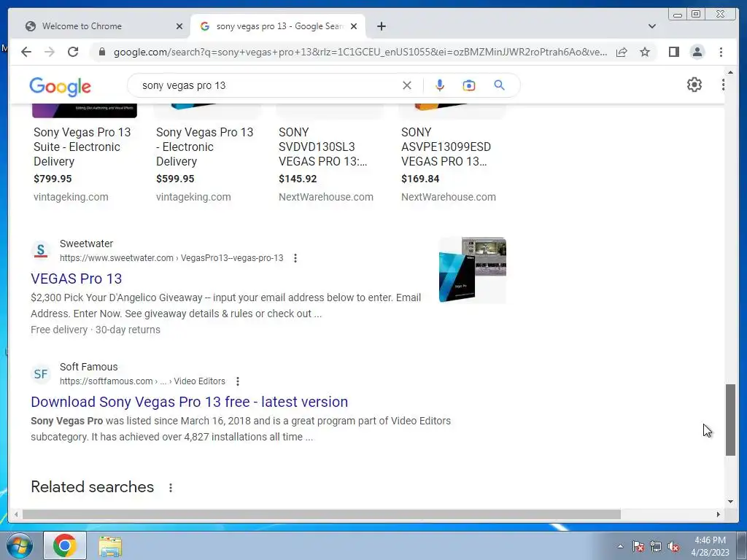Click the horizontal scrollbar thumb

322,514
